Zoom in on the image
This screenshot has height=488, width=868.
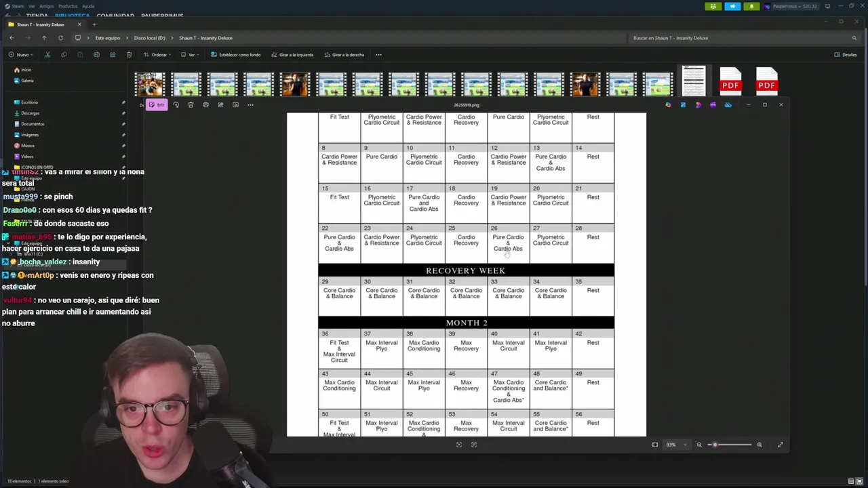pyautogui.click(x=759, y=445)
